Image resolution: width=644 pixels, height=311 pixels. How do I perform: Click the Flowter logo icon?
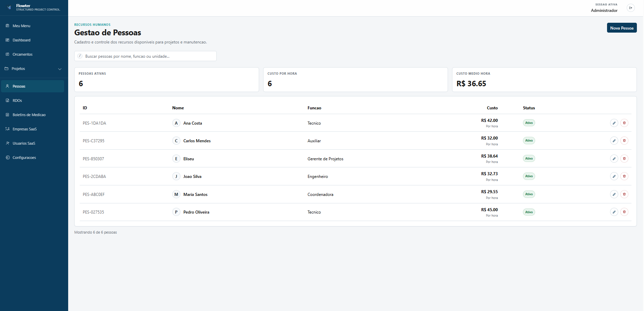pyautogui.click(x=9, y=7)
